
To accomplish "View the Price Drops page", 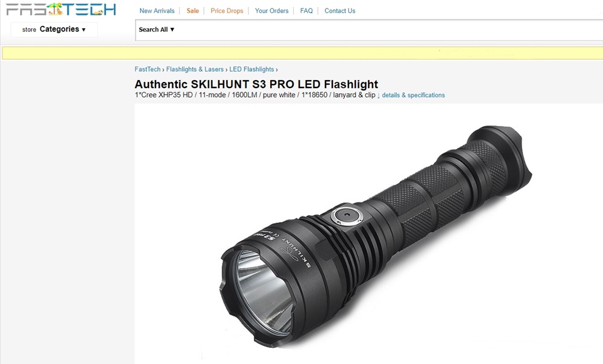I will pyautogui.click(x=227, y=11).
